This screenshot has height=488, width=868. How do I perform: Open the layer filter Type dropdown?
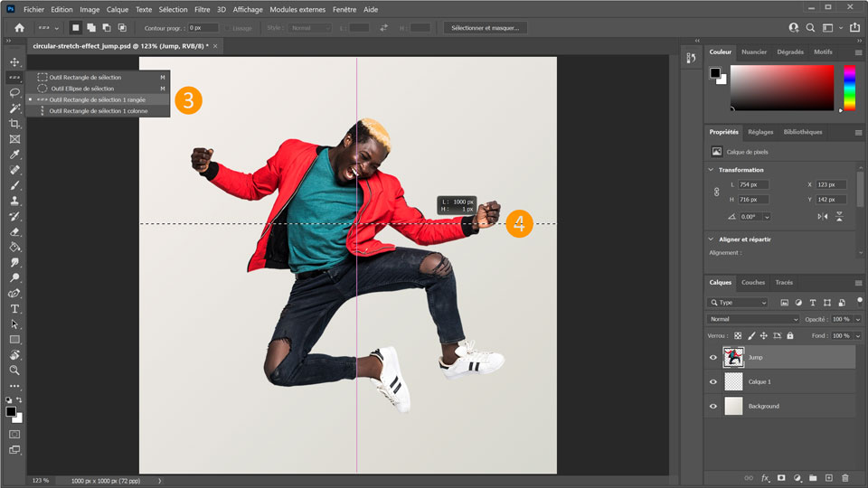coord(739,303)
